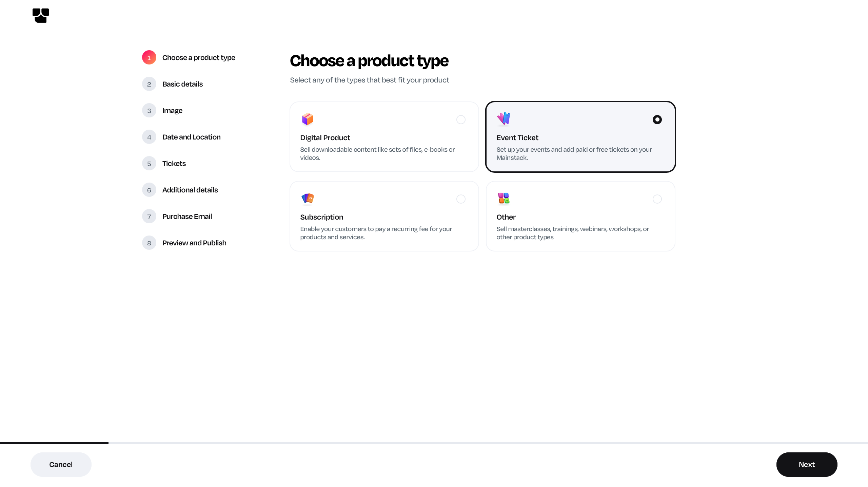Click the step 5 number circle
Viewport: 868px width, 487px height.
pyautogui.click(x=149, y=164)
